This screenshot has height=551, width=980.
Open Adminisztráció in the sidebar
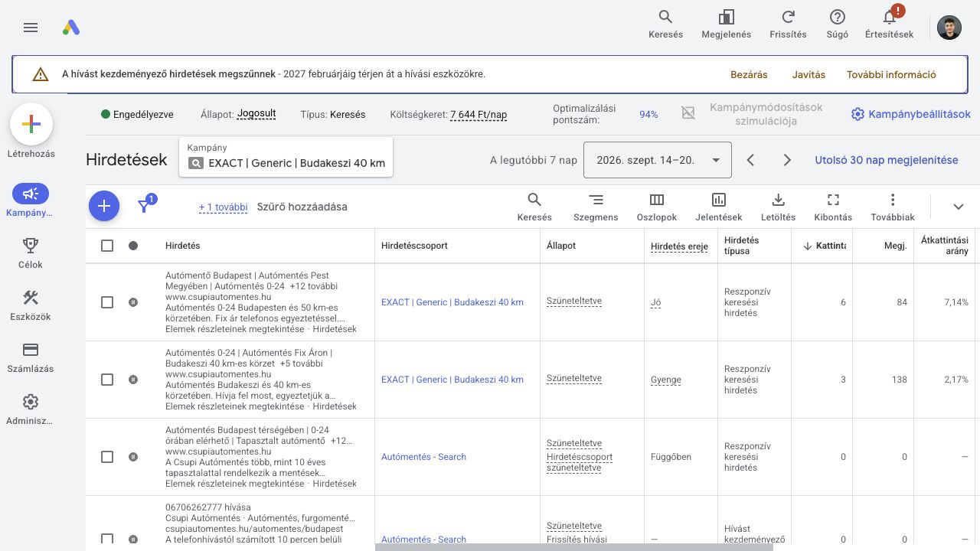(31, 409)
